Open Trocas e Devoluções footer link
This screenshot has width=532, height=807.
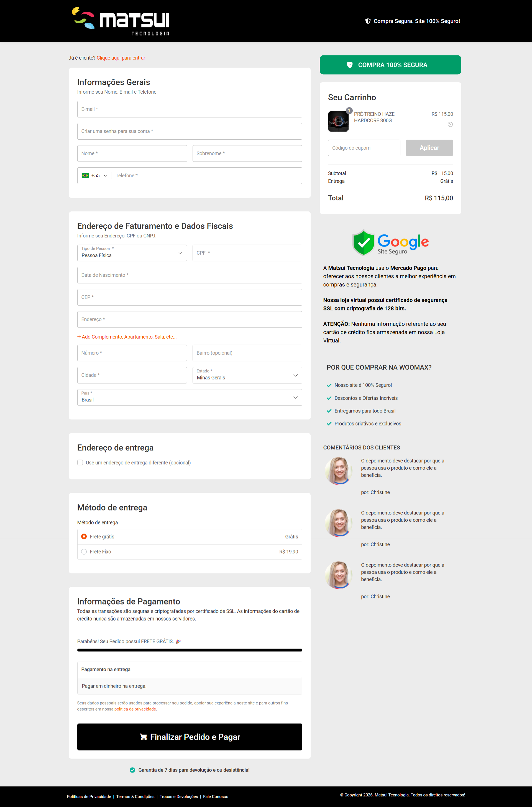[178, 796]
